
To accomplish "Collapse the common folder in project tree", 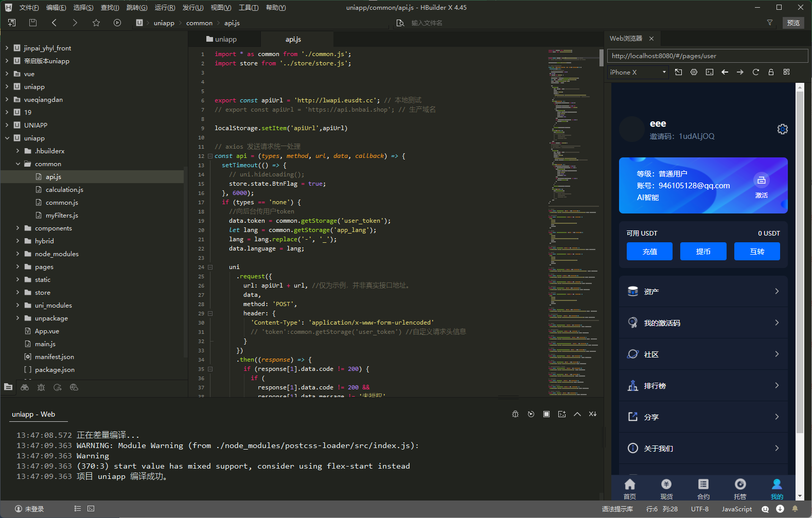I will [x=18, y=164].
